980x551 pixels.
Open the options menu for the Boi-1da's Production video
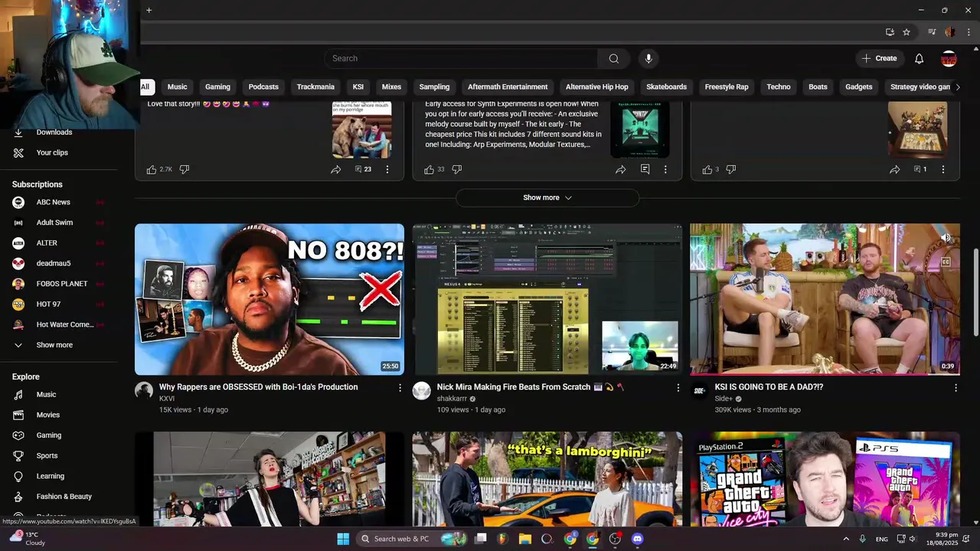click(400, 388)
